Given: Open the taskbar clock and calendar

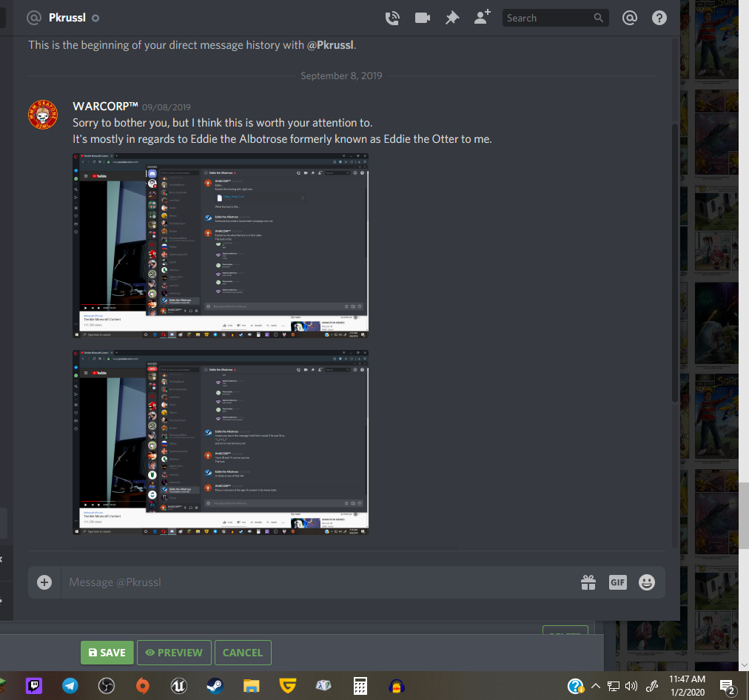Looking at the screenshot, I should [687, 686].
